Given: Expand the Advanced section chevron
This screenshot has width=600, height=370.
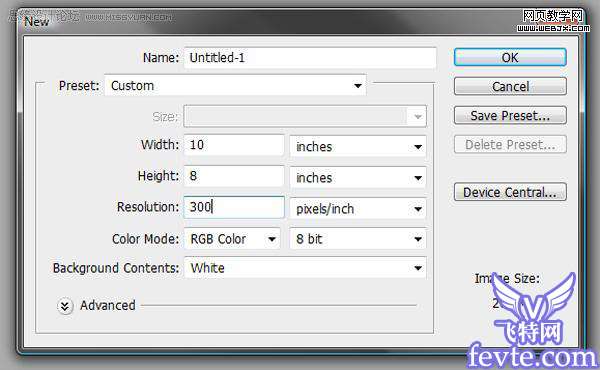Looking at the screenshot, I should pyautogui.click(x=65, y=306).
